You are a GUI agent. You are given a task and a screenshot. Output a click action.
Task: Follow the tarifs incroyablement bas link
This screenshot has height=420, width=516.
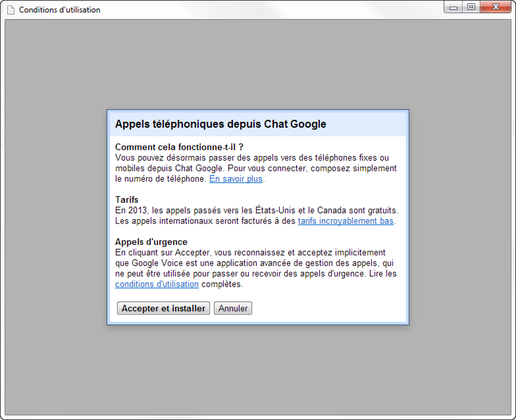click(346, 221)
